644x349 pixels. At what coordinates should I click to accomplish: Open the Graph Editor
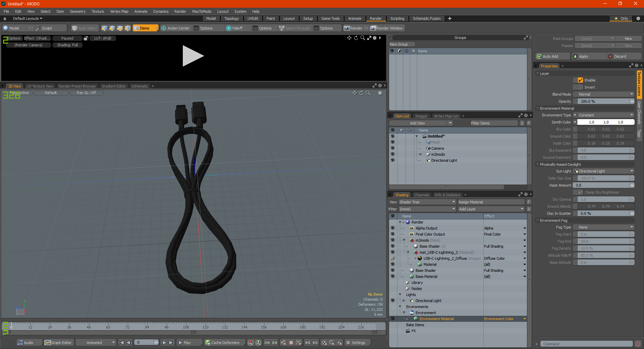59,343
